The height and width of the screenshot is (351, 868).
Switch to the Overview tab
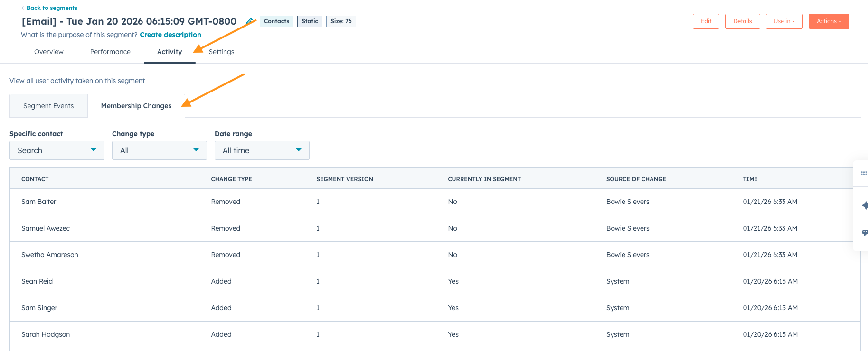coord(49,52)
